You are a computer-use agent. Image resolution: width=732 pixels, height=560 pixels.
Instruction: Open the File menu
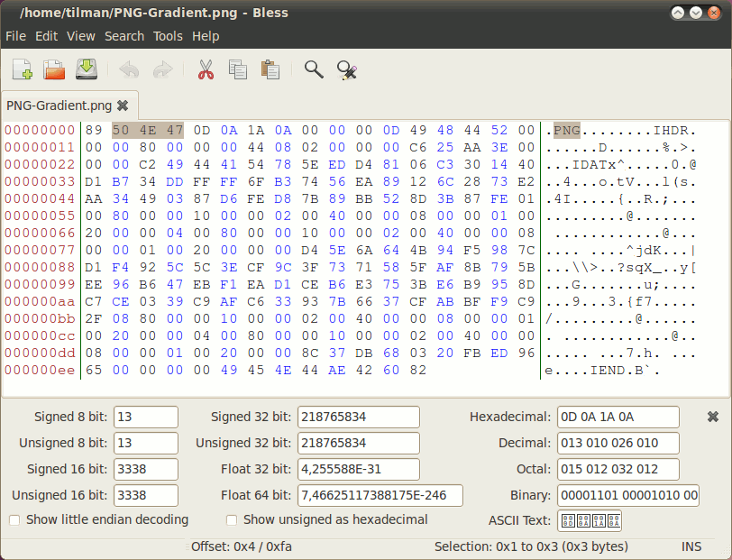pos(15,36)
